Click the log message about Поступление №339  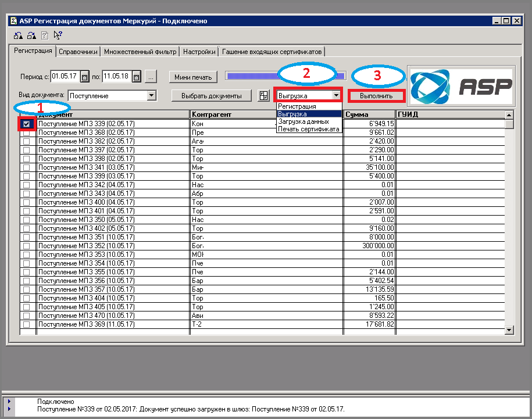(x=191, y=410)
